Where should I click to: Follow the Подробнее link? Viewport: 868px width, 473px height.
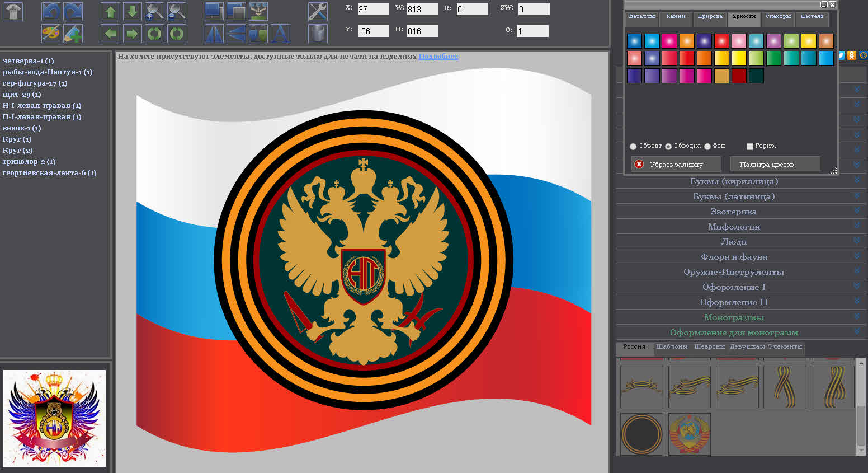tap(438, 57)
